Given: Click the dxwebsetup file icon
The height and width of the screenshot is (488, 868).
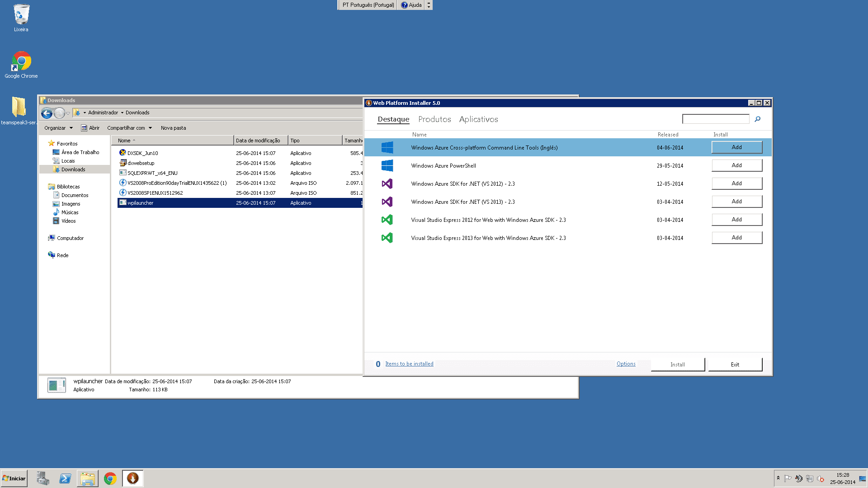Looking at the screenshot, I should [x=123, y=163].
